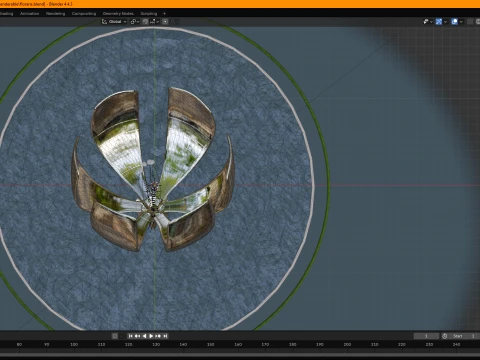Click the Start frame field
Image resolution: width=480 pixels, height=360 pixels.
pos(464,336)
